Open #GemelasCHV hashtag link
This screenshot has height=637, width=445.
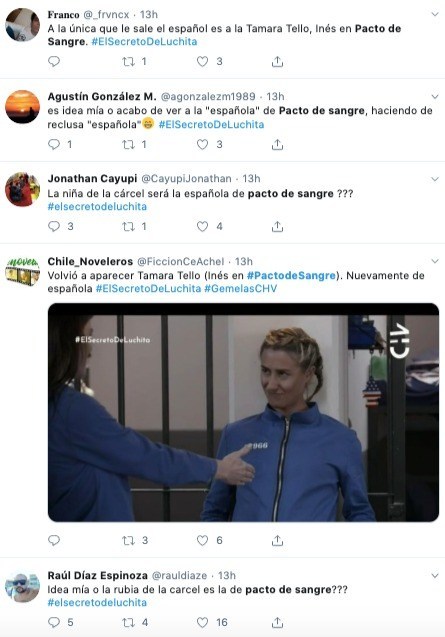tap(241, 288)
